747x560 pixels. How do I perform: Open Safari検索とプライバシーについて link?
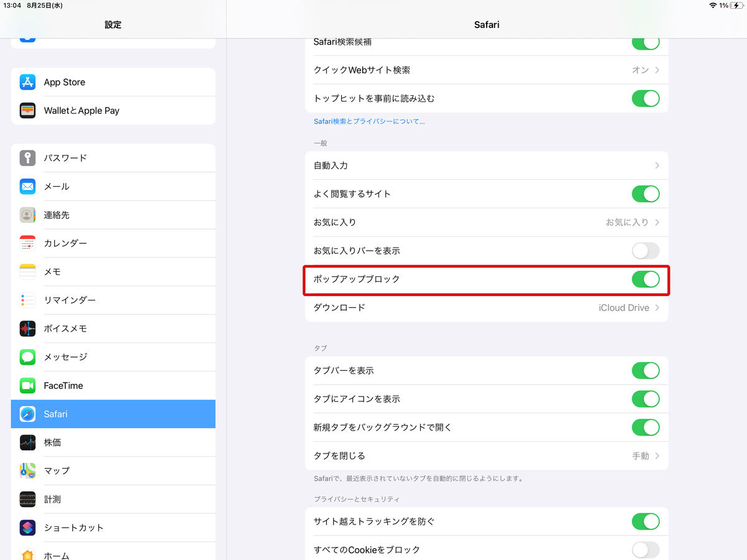pyautogui.click(x=369, y=121)
